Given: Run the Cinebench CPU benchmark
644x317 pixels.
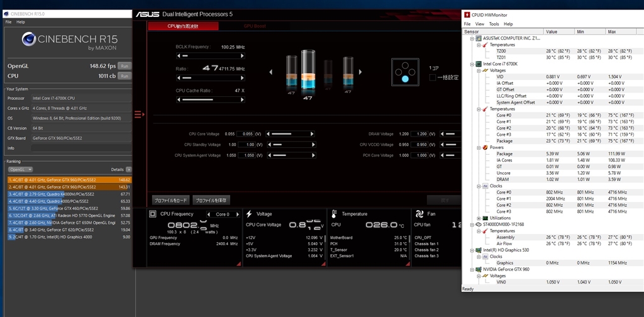Looking at the screenshot, I should point(125,75).
